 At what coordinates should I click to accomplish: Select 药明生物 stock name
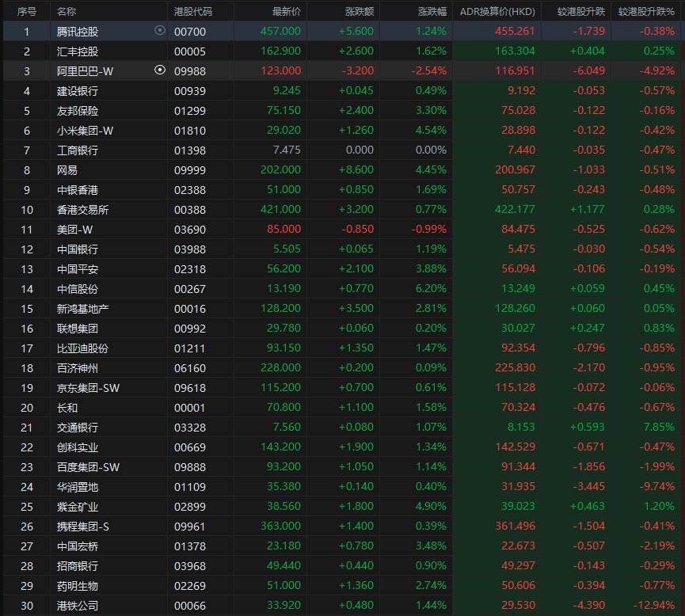click(78, 586)
